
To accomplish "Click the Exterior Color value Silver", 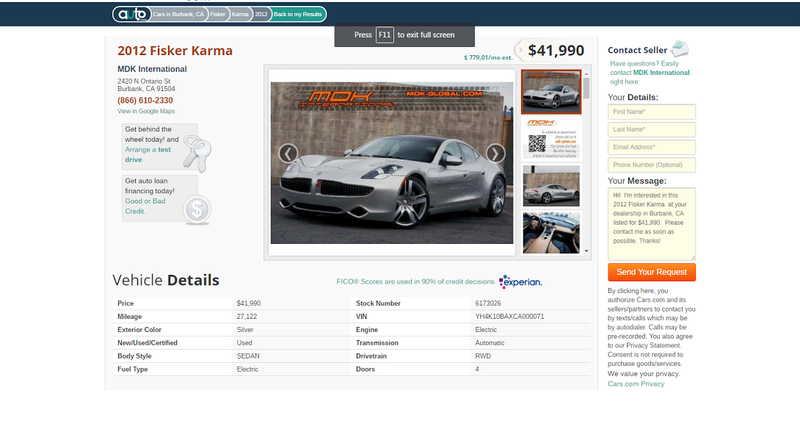I will pyautogui.click(x=245, y=330).
